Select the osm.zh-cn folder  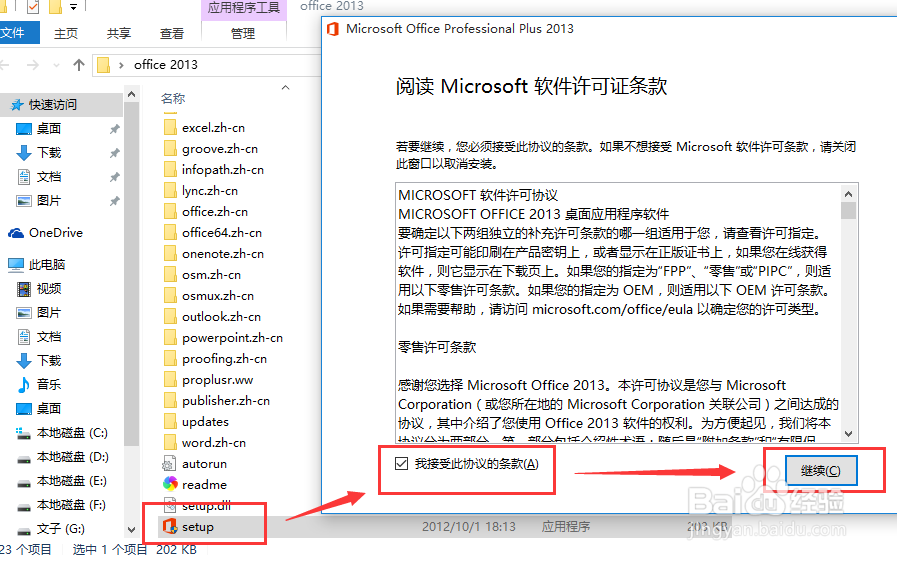point(211,274)
